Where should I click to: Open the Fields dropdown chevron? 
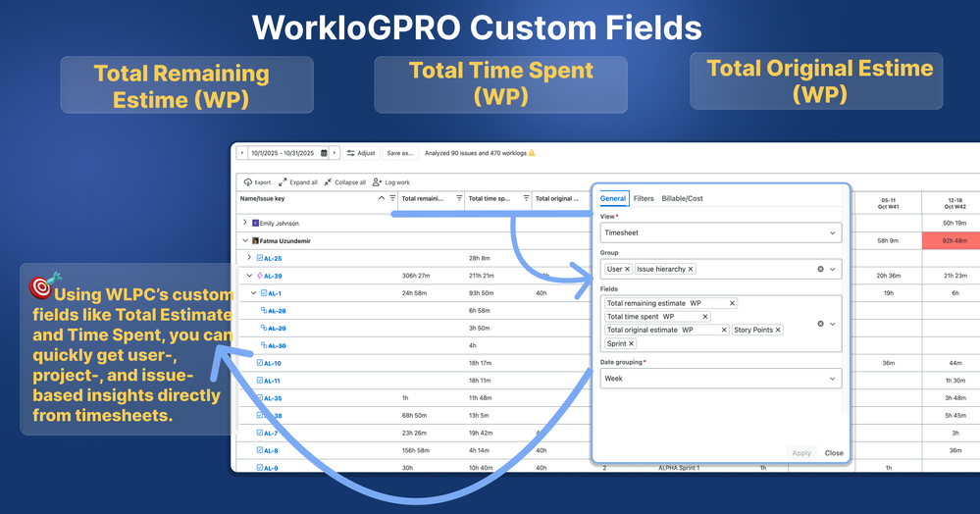coord(833,324)
